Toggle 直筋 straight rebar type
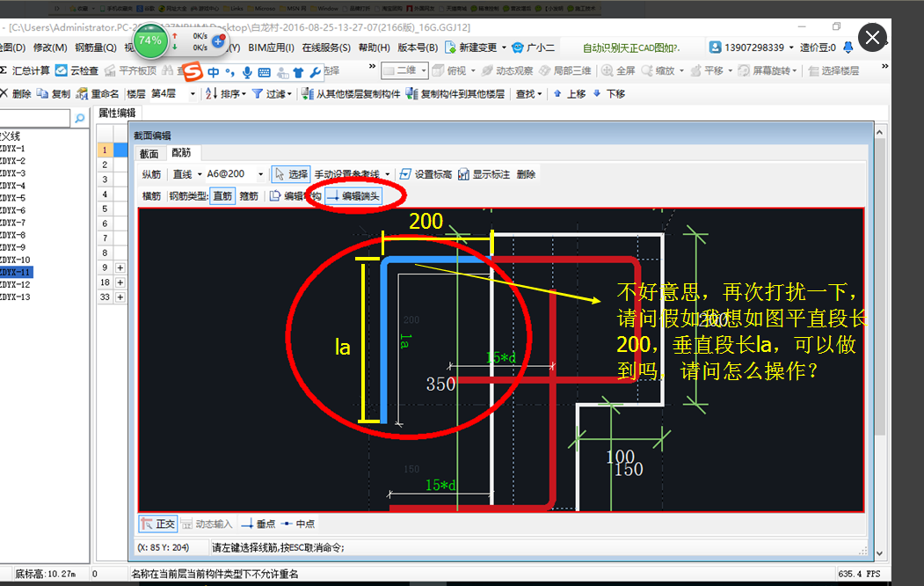The height and width of the screenshot is (586, 924). 222,196
